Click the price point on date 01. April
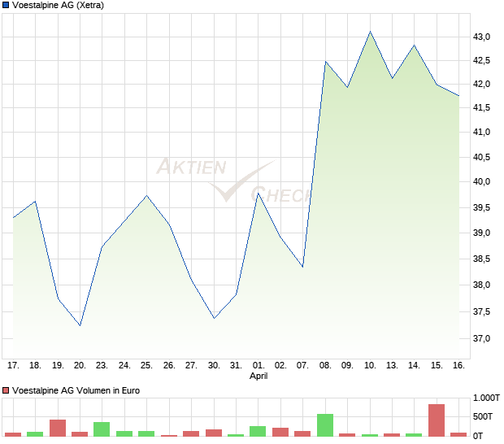504x444 pixels. (x=259, y=194)
